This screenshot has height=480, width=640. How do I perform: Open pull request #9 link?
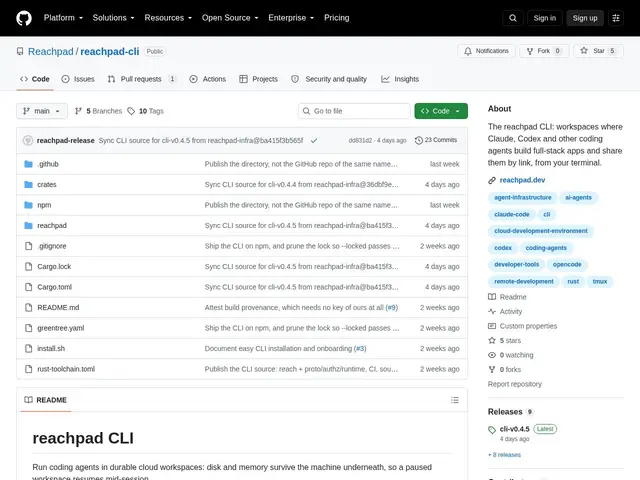pos(391,307)
